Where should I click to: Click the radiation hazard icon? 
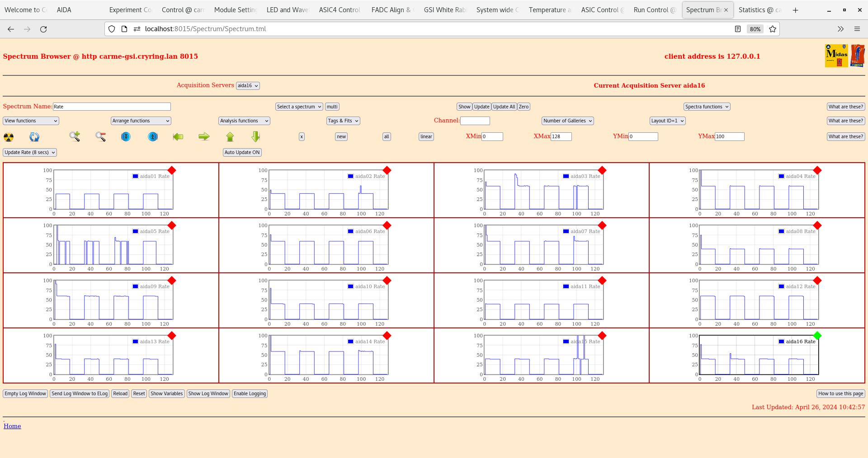click(9, 137)
